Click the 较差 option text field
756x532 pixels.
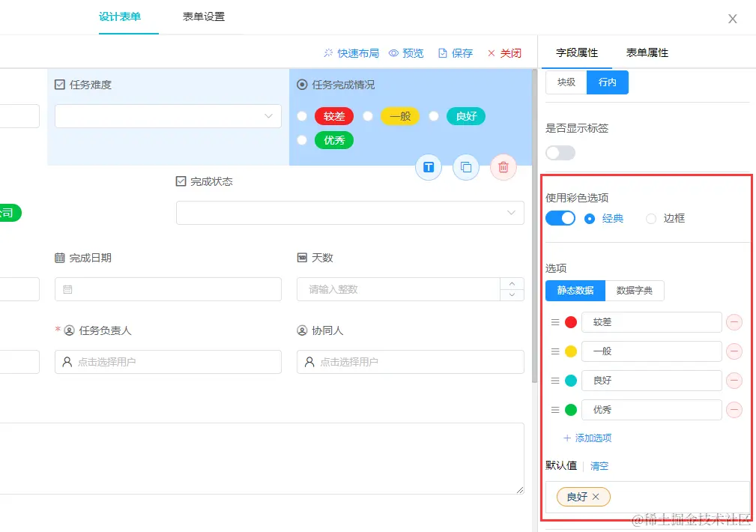click(x=651, y=322)
